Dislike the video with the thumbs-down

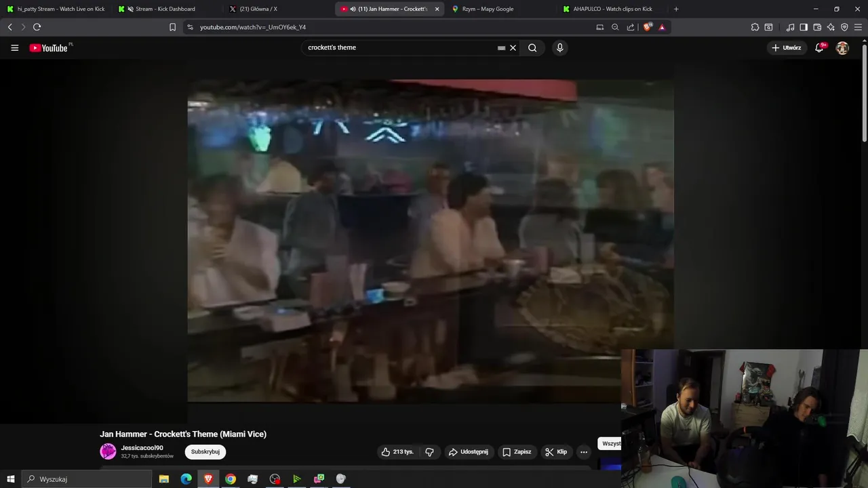pyautogui.click(x=429, y=452)
